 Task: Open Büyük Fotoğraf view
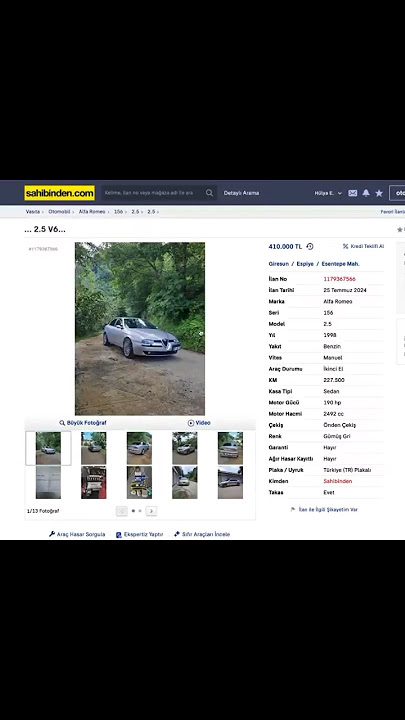(x=83, y=423)
